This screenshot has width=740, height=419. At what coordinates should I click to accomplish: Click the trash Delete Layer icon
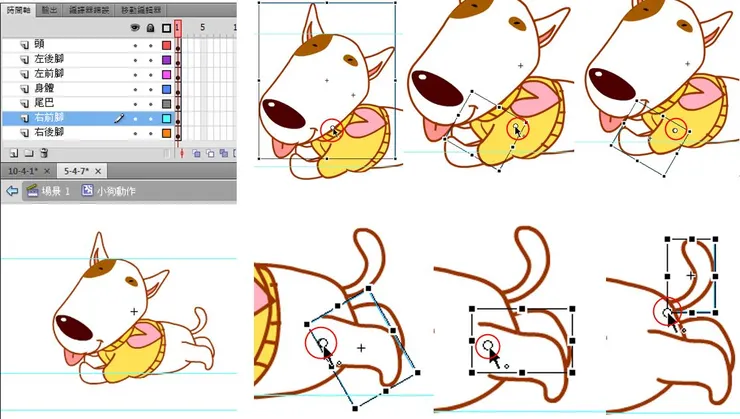coord(44,153)
